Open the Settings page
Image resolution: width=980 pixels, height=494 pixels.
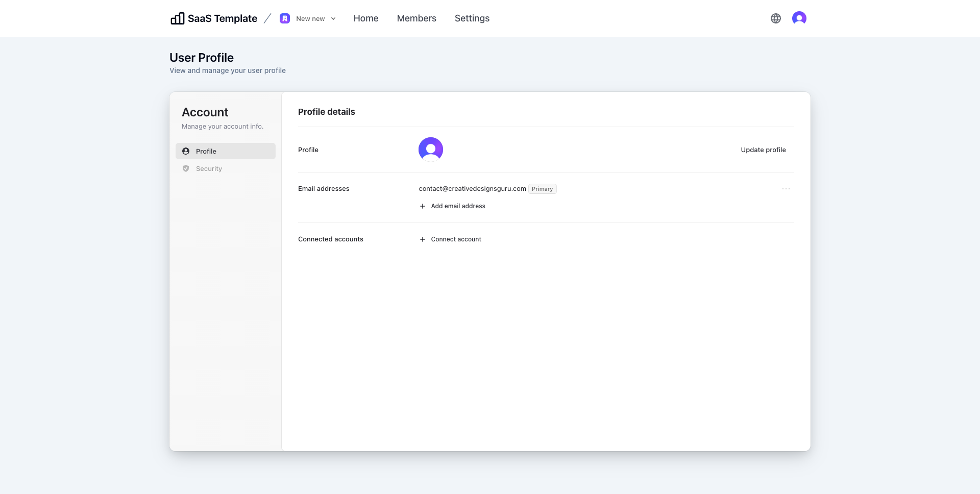[x=472, y=18]
